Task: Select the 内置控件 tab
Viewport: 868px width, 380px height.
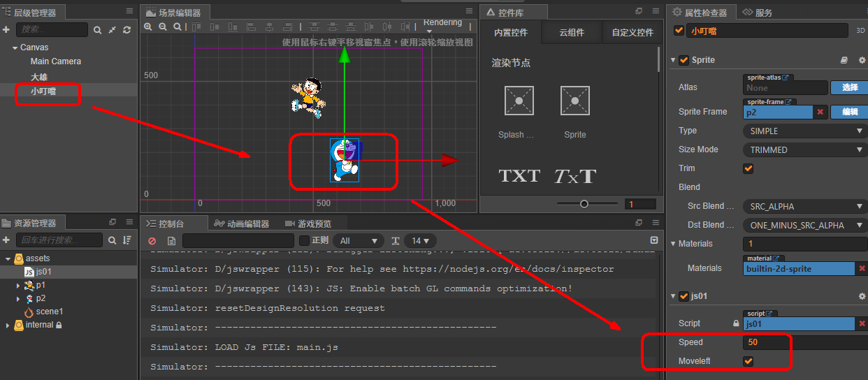Action: [511, 33]
